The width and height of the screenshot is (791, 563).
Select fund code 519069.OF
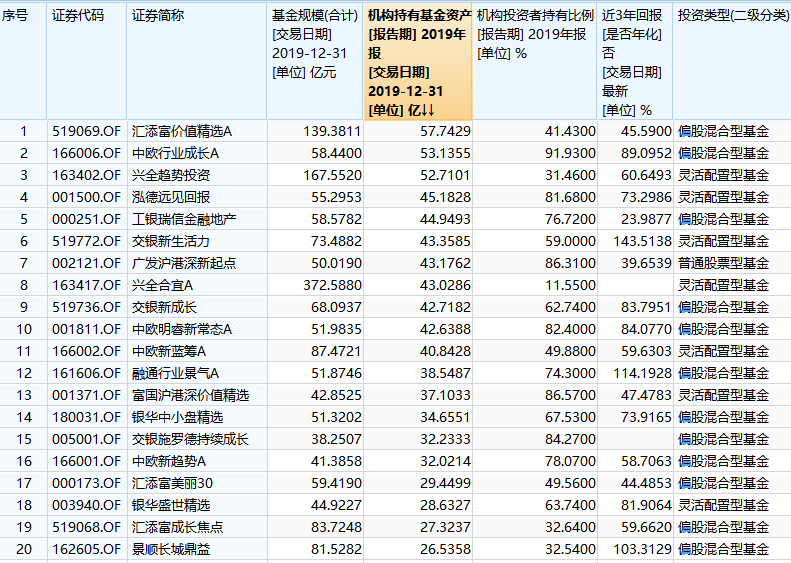click(x=86, y=132)
